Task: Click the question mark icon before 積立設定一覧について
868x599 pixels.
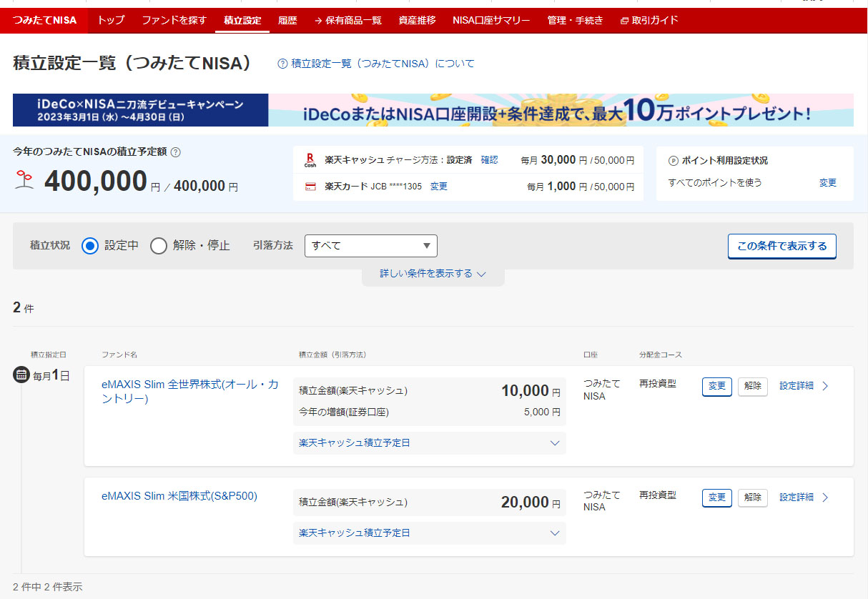Action: click(x=282, y=64)
